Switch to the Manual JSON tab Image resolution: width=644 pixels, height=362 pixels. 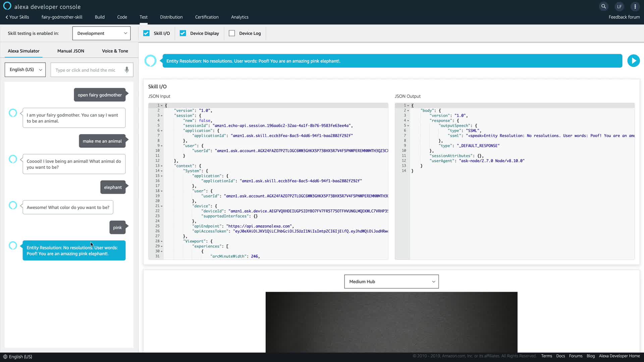(x=70, y=51)
